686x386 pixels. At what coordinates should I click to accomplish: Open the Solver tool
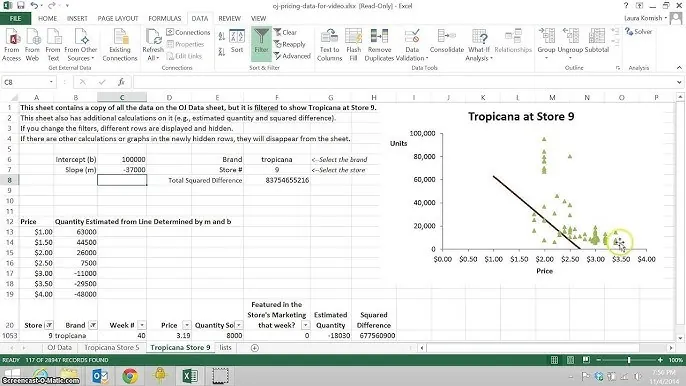click(638, 32)
